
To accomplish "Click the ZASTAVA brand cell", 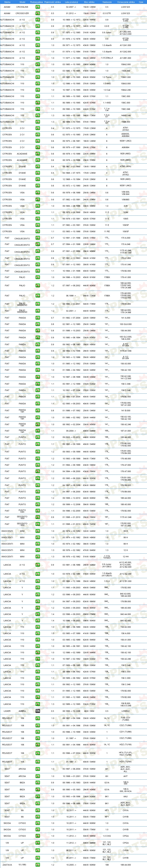I will 7,865.
